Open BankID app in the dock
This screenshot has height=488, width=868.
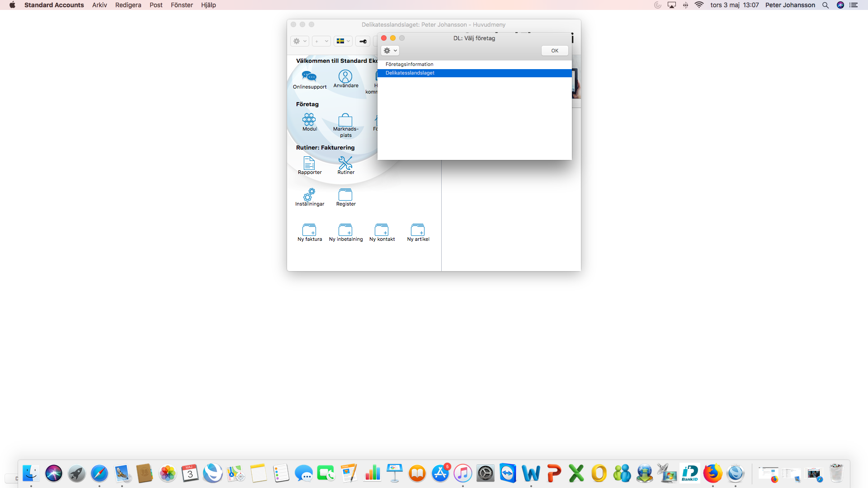(x=690, y=473)
